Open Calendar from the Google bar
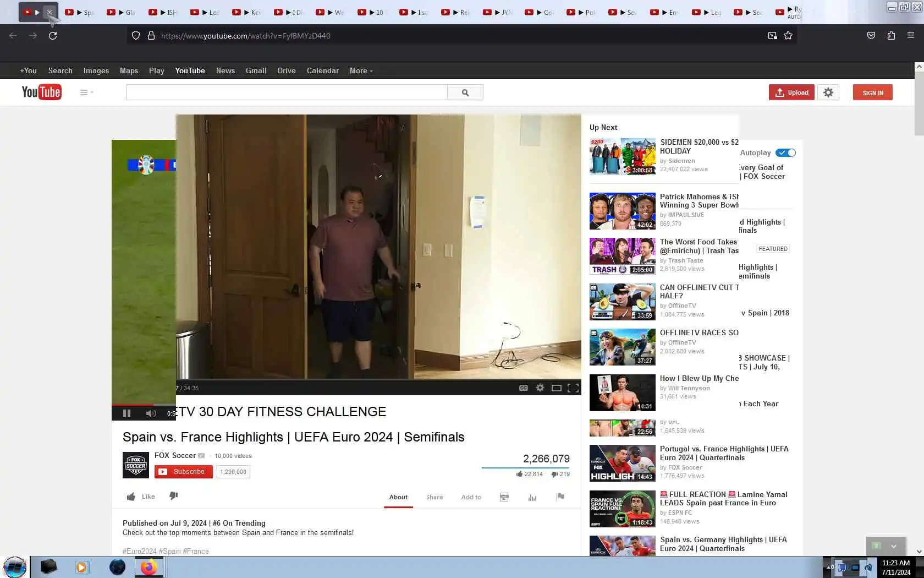Image resolution: width=924 pixels, height=578 pixels. (x=322, y=70)
